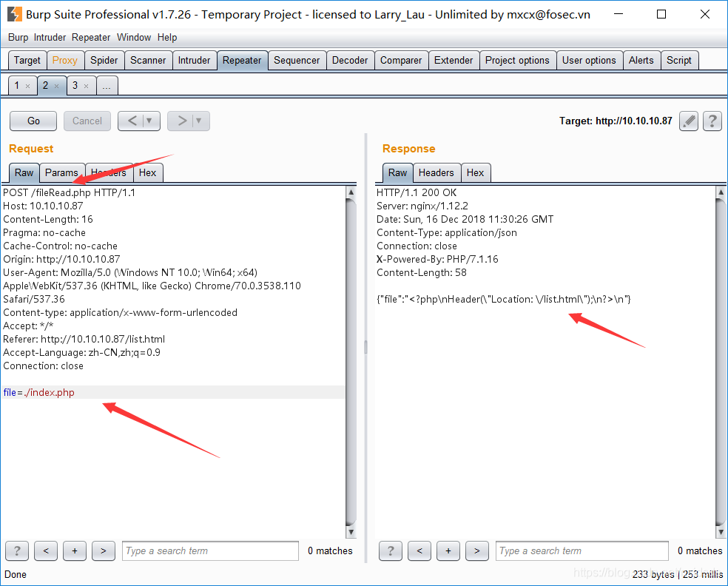Switch to the Sequencer tab

tap(297, 61)
